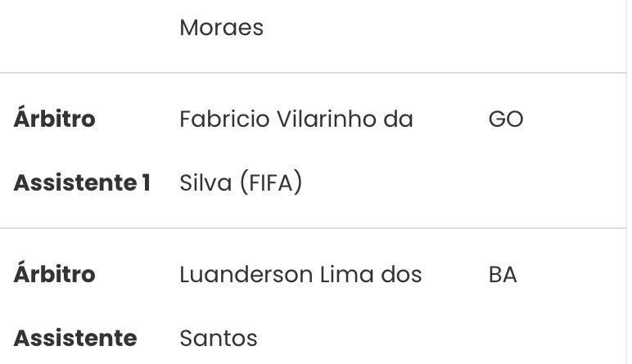Click the name Santos
The image size is (632, 364).
[218, 338]
